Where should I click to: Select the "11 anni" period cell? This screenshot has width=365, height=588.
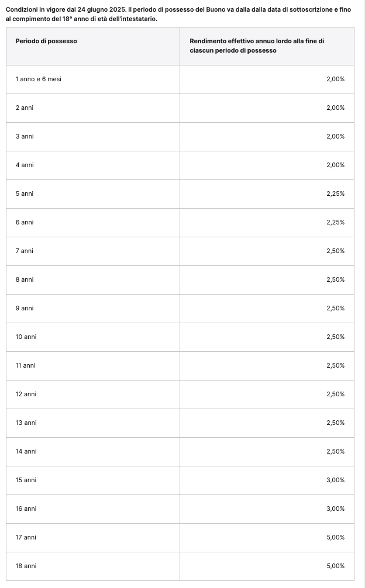pos(26,365)
